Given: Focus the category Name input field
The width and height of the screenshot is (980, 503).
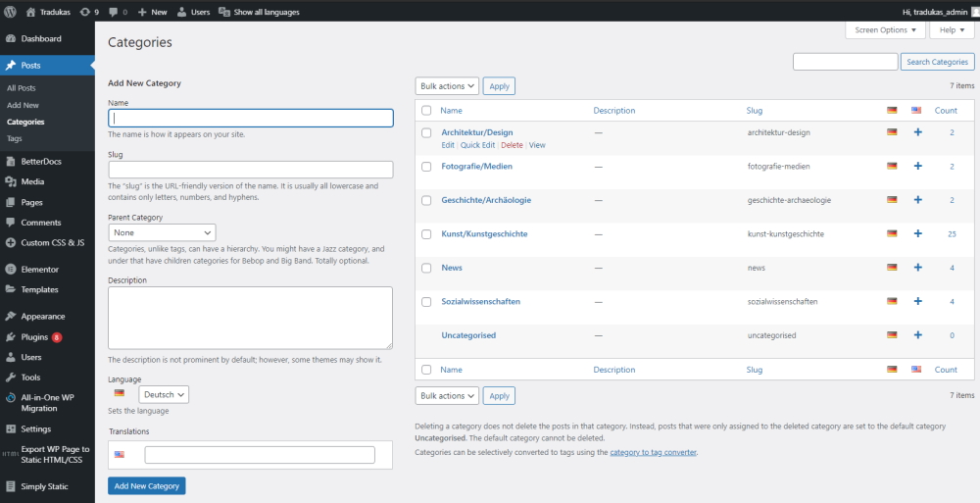Looking at the screenshot, I should coord(251,118).
